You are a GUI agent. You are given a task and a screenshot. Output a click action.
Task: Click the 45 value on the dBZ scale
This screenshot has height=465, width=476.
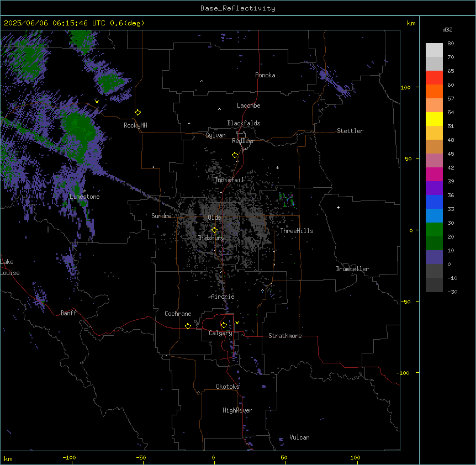pyautogui.click(x=451, y=154)
